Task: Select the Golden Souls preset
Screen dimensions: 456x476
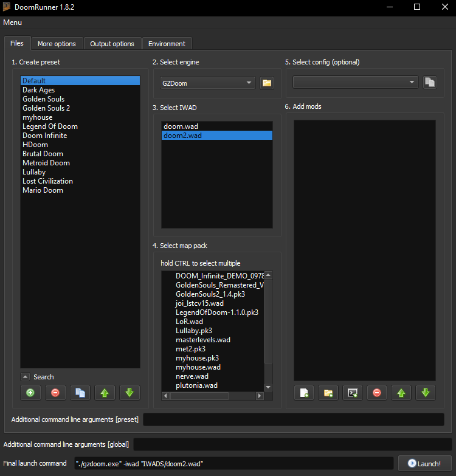Action: (x=80, y=99)
